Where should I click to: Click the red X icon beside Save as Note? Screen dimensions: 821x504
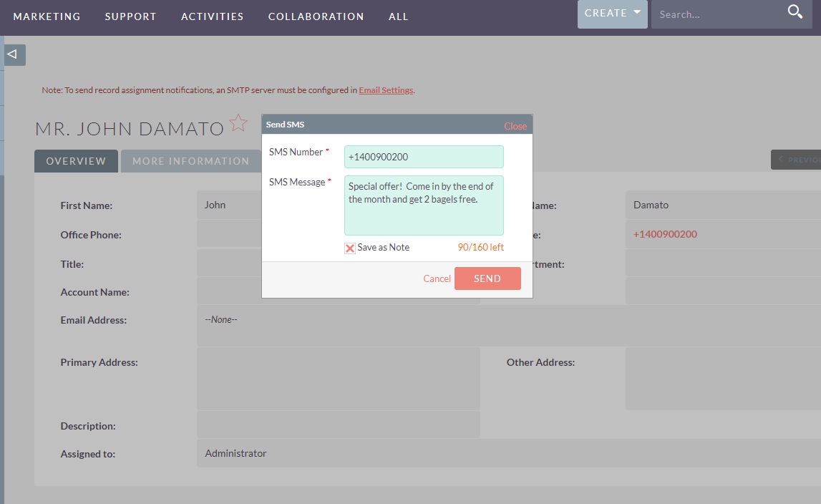pos(349,247)
